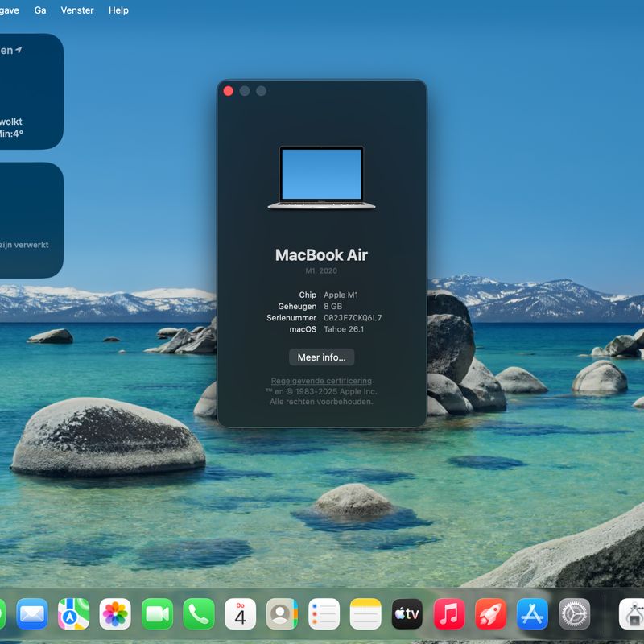This screenshot has width=644, height=644.
Task: Open the red rocket app in the Dock
Action: [490, 614]
